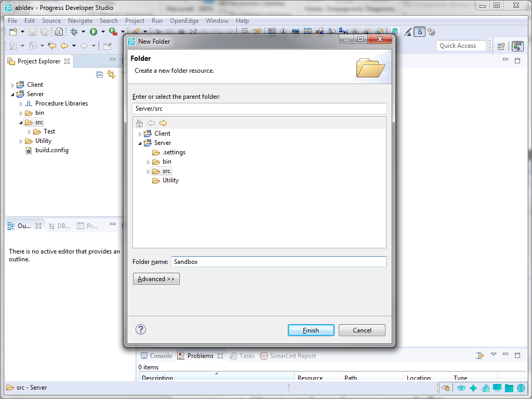Image resolution: width=532 pixels, height=399 pixels.
Task: Open the Debug dropdown arrow
Action: pos(83,32)
